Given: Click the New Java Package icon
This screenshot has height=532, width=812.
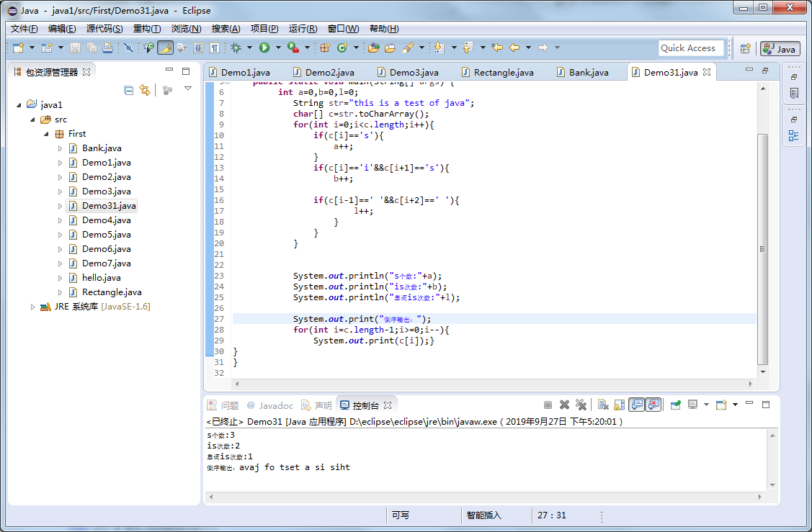Looking at the screenshot, I should [x=325, y=48].
